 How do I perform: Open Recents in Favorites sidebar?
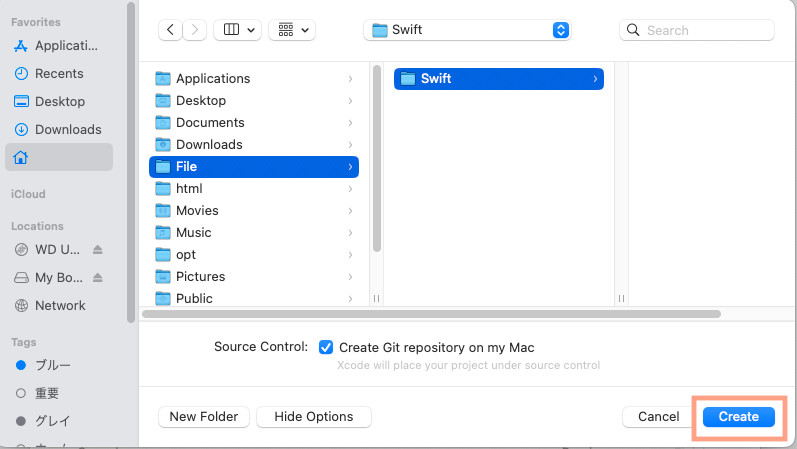tap(59, 73)
